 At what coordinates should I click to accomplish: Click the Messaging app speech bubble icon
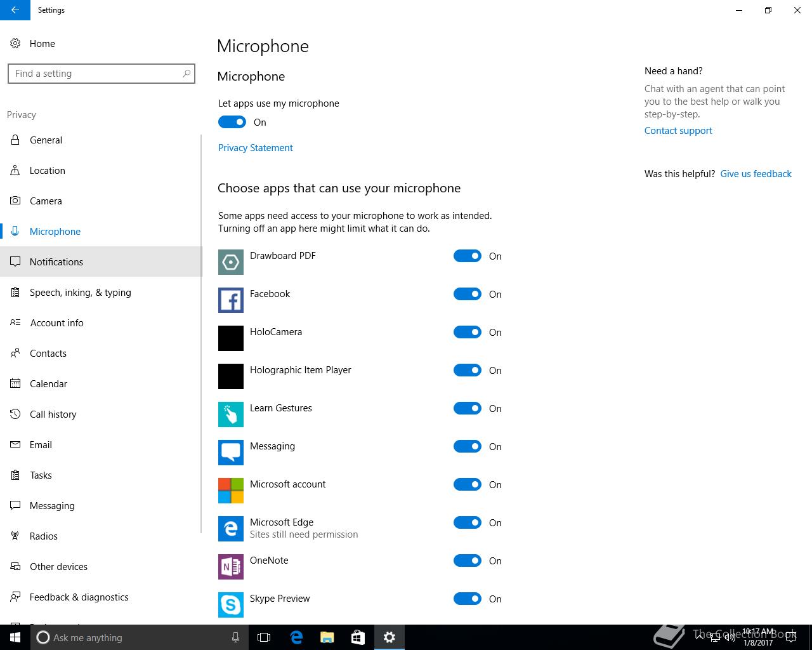point(231,453)
